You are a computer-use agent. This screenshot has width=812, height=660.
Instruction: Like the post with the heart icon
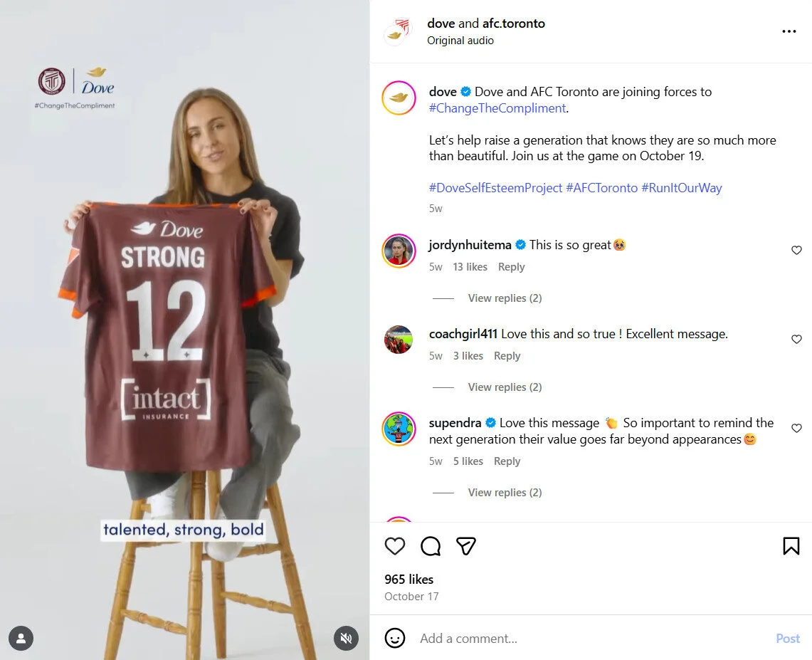[x=395, y=546]
